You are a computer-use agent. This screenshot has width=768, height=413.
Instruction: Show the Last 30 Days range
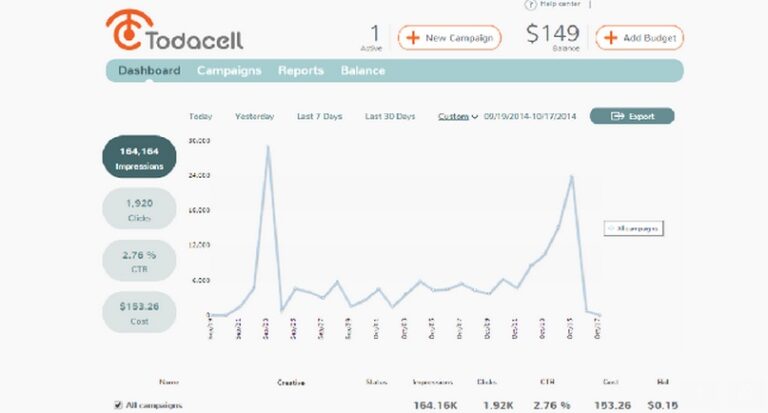[390, 117]
